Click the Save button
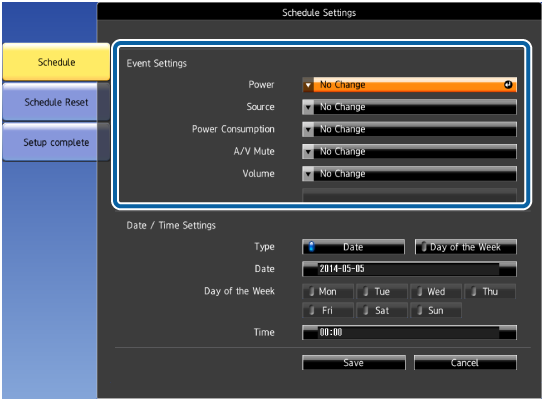This screenshot has height=400, width=544. tap(354, 363)
